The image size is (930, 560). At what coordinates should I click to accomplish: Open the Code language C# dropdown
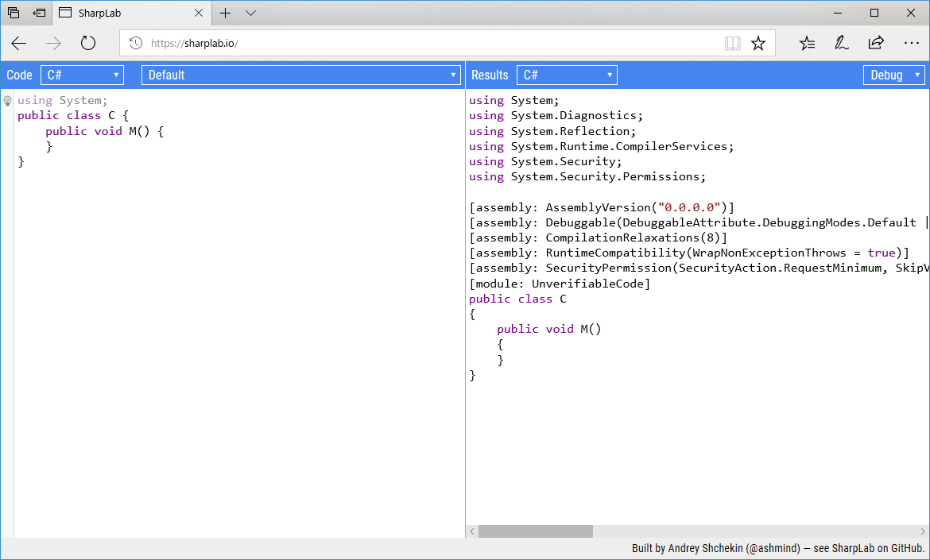(x=82, y=75)
